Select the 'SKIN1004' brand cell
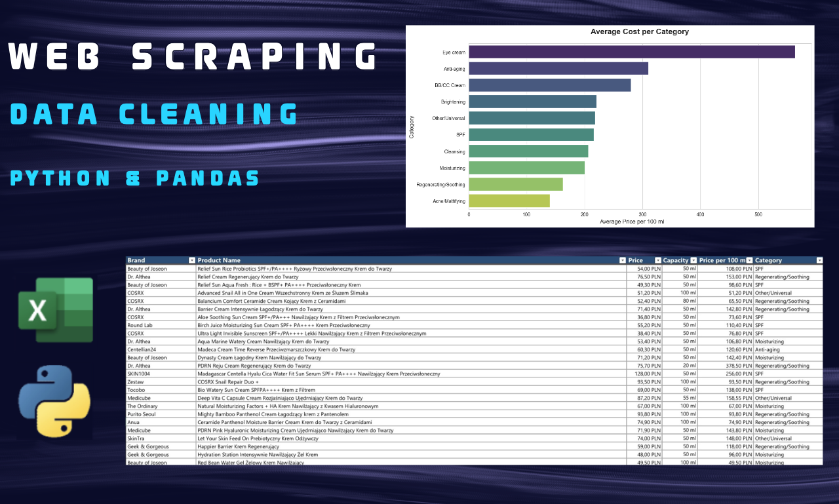 161,374
